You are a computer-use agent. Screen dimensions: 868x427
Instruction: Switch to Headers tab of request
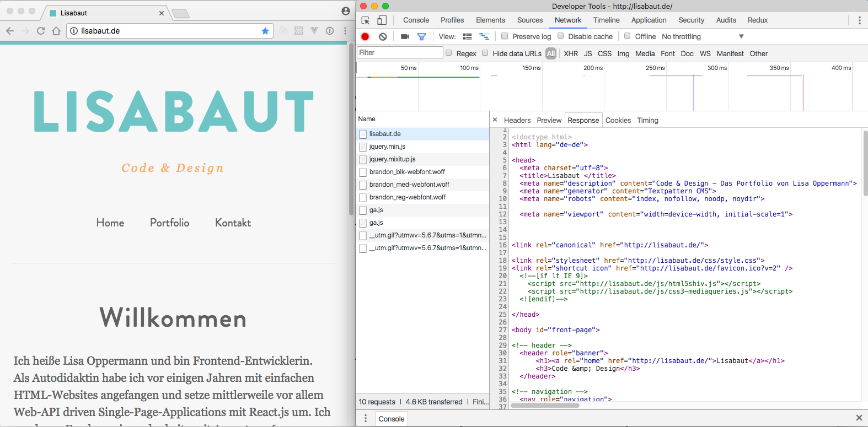click(x=517, y=120)
